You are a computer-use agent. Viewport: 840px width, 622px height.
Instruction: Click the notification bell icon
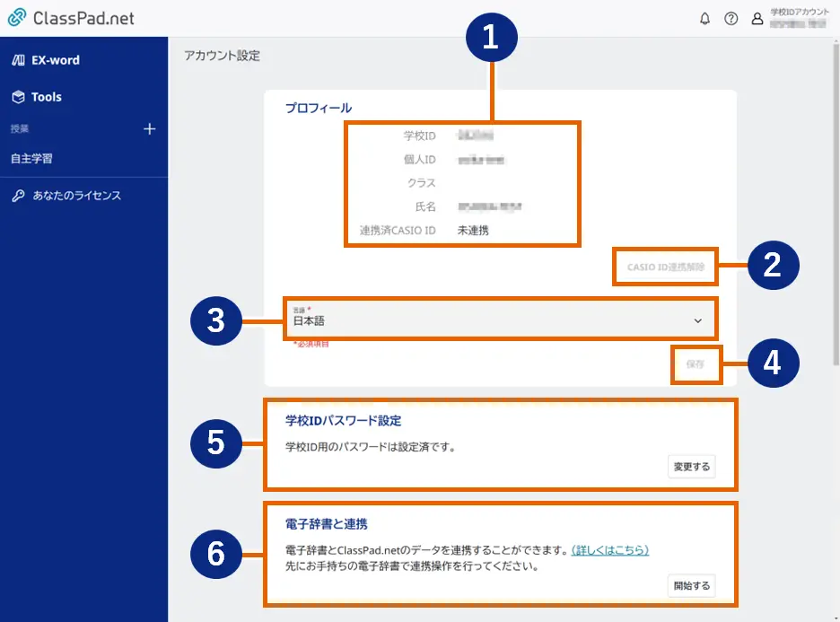705,18
